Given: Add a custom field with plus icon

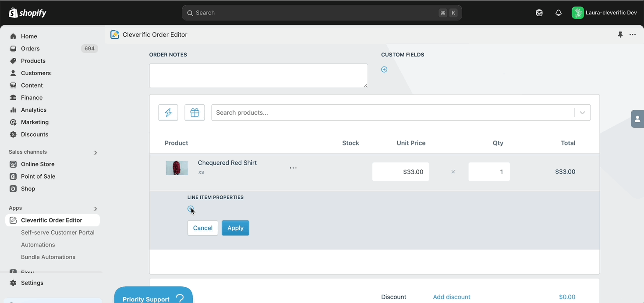Looking at the screenshot, I should [x=384, y=69].
